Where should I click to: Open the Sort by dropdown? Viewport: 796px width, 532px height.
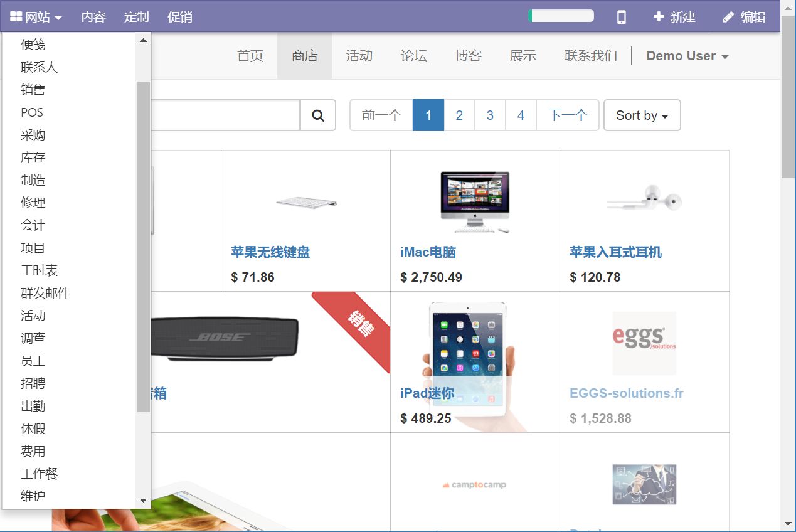tap(642, 115)
